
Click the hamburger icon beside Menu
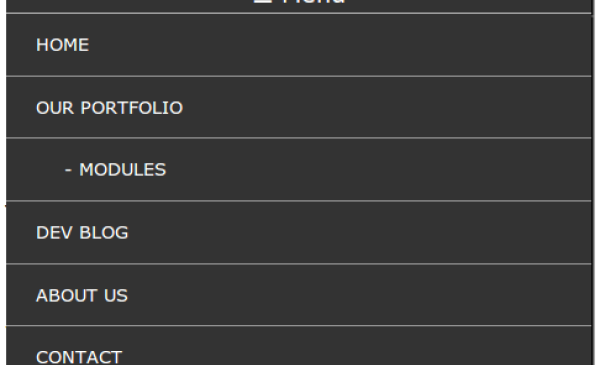[x=263, y=2]
